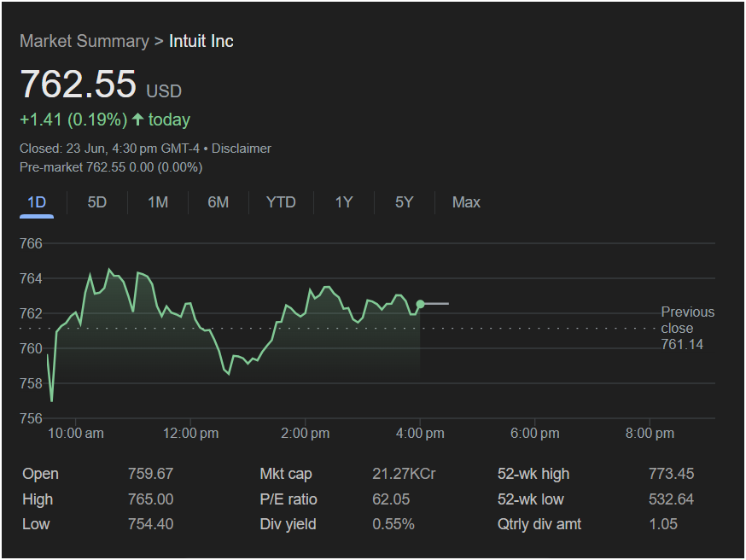Click the Mkt cap label
This screenshot has width=746, height=560.
[286, 474]
